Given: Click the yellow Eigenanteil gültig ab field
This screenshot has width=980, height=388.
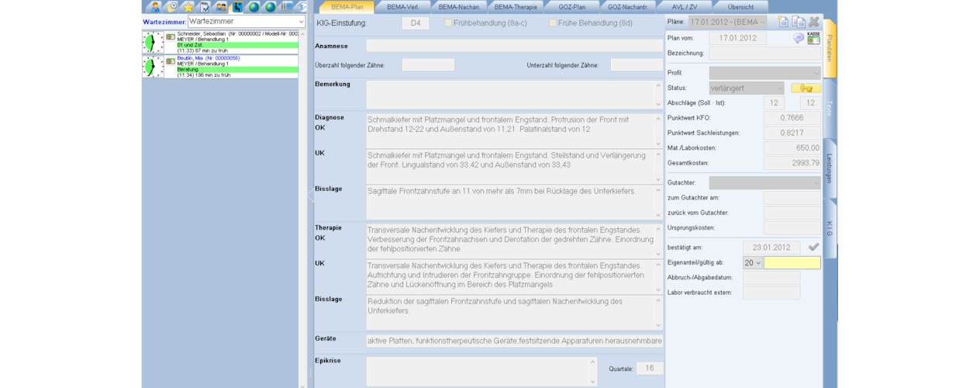Looking at the screenshot, I should [792, 263].
